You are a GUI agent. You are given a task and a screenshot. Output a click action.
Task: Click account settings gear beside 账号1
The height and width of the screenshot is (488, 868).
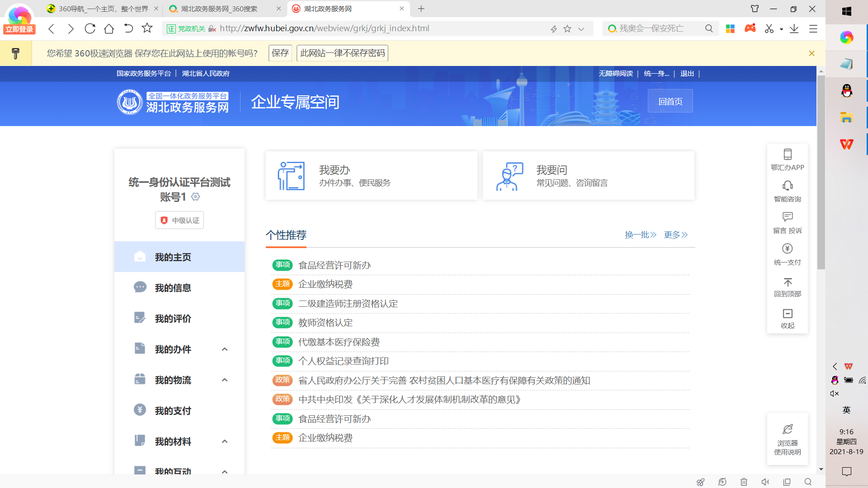195,197
